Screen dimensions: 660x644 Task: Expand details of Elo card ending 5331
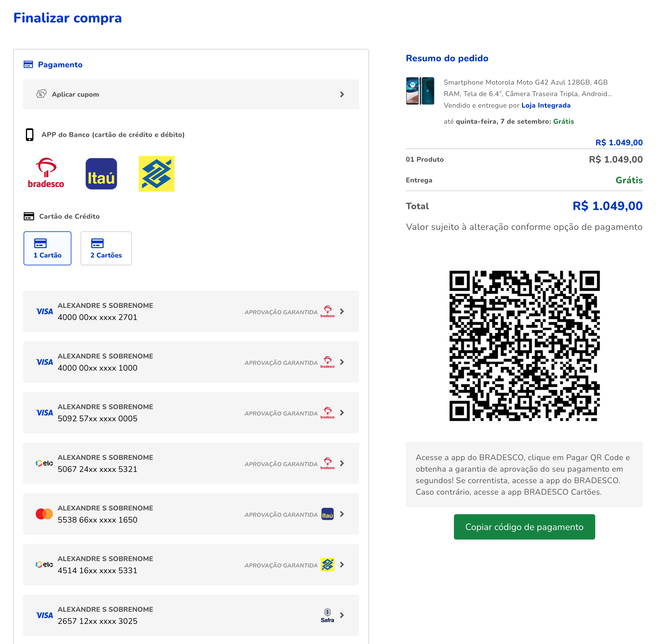coord(342,565)
